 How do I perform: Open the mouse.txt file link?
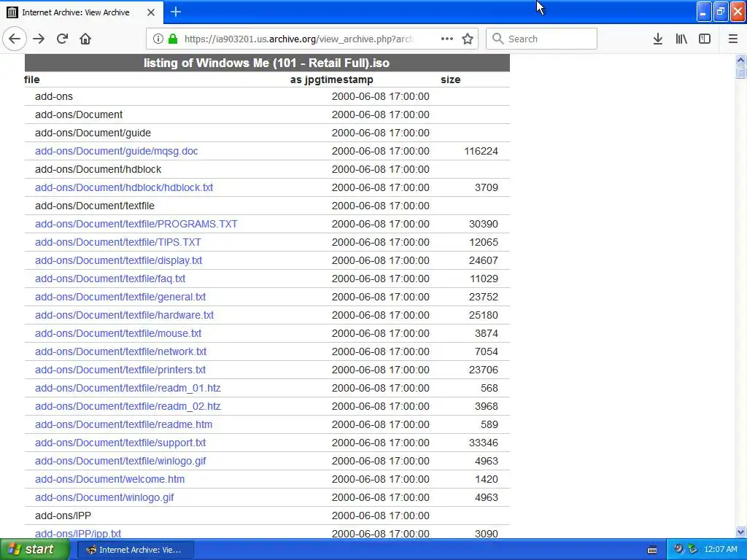pos(117,333)
